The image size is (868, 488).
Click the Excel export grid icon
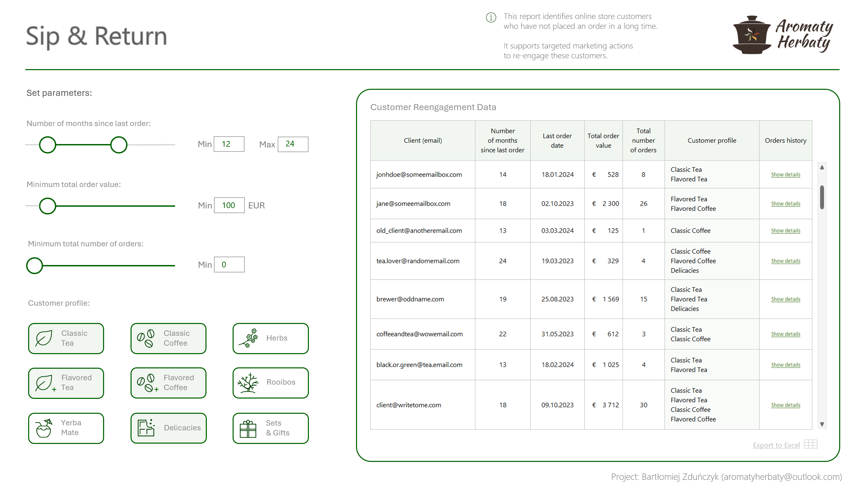pos(810,444)
